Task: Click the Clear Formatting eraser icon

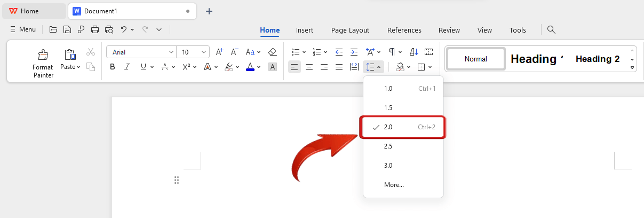Action: pyautogui.click(x=273, y=52)
